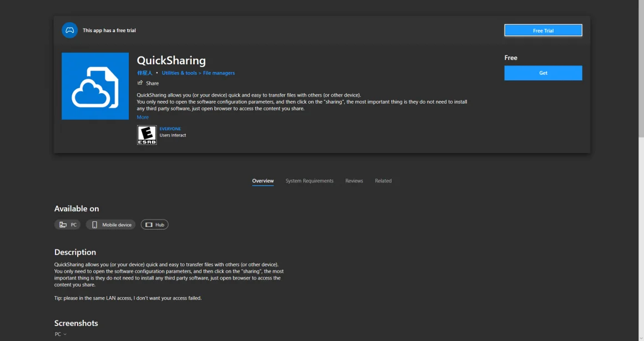This screenshot has width=644, height=341.
Task: Expand the description with More
Action: coord(143,118)
